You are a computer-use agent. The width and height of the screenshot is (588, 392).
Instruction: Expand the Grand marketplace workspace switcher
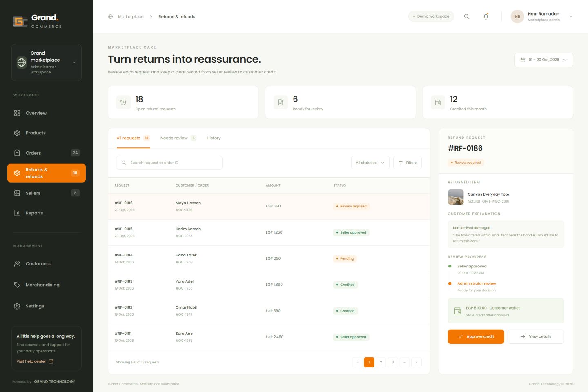(47, 62)
